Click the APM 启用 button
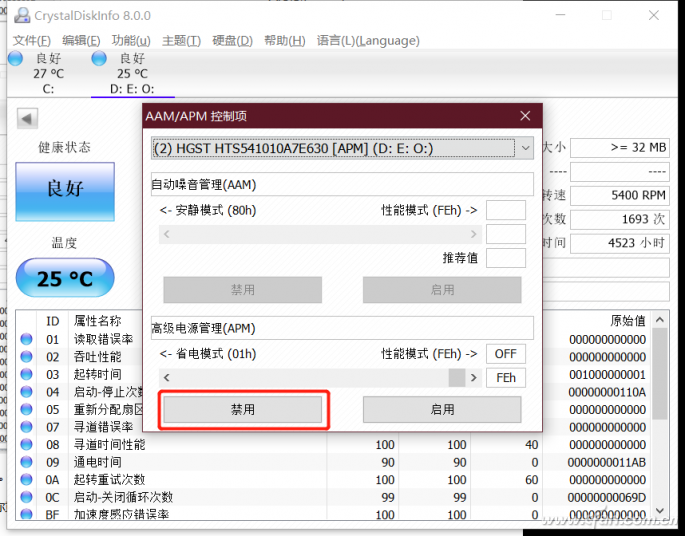The height and width of the screenshot is (536, 685). [442, 409]
